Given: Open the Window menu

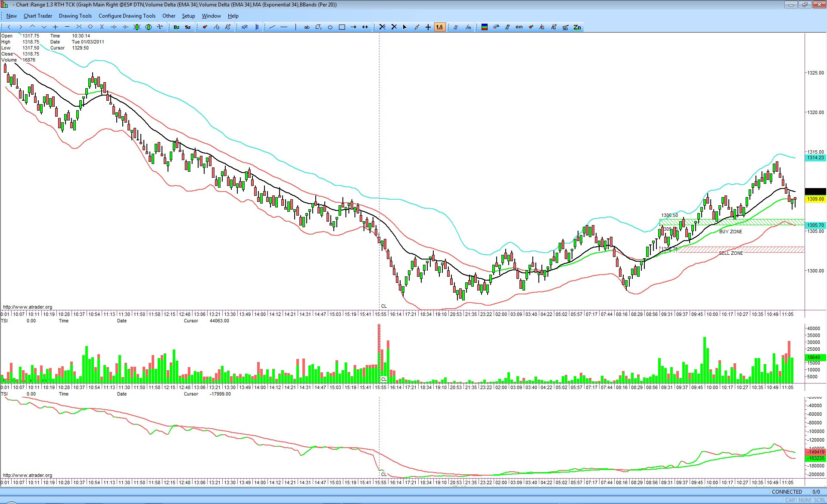Looking at the screenshot, I should [211, 16].
